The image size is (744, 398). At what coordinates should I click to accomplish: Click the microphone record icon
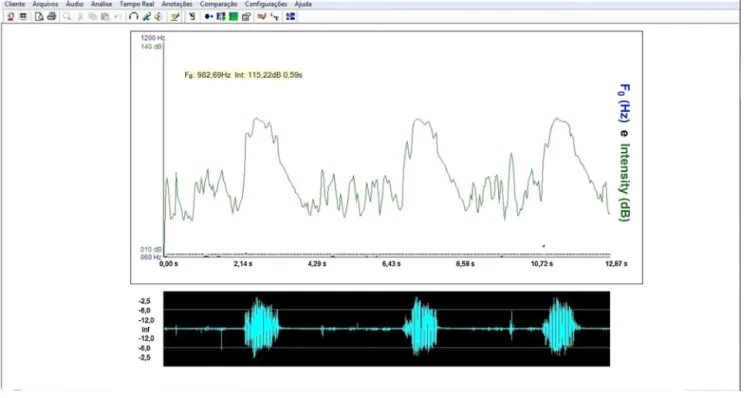[x=146, y=17]
